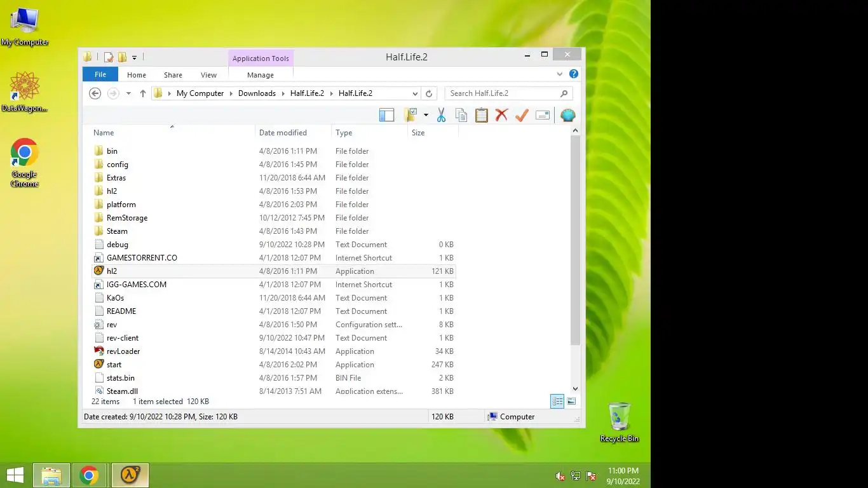Open Explorer help question mark icon
The height and width of the screenshot is (488, 868).
click(x=574, y=74)
